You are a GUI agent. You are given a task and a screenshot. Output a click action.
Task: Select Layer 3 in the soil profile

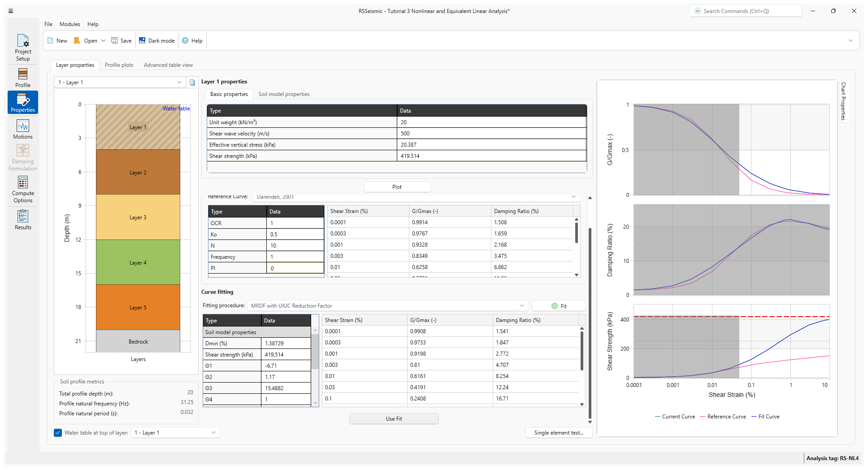(138, 218)
